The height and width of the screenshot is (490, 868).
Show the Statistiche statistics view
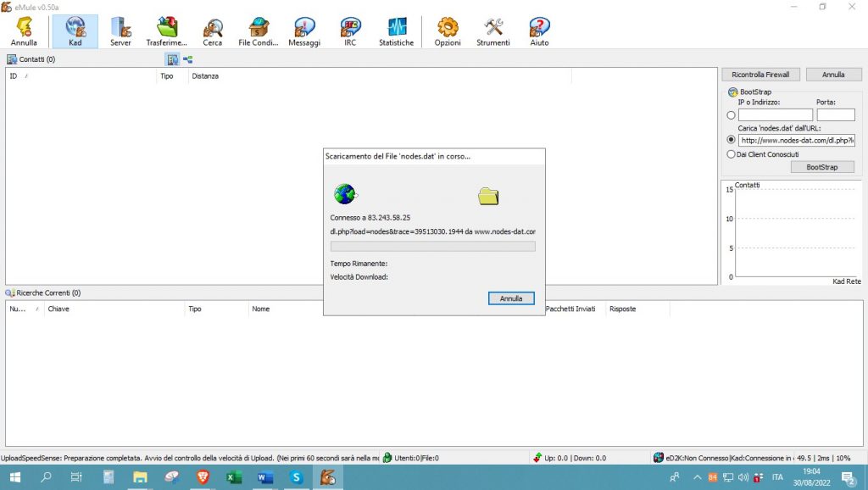coord(396,31)
